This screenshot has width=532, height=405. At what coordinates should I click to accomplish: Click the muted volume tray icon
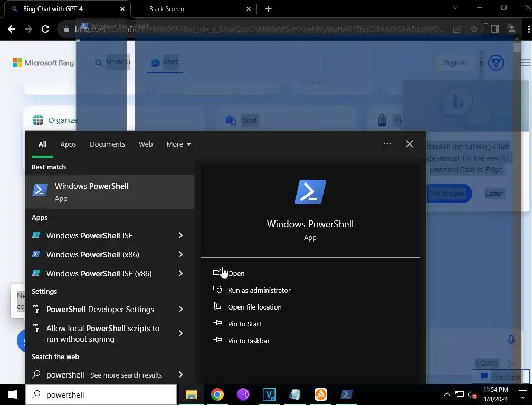[x=472, y=394]
